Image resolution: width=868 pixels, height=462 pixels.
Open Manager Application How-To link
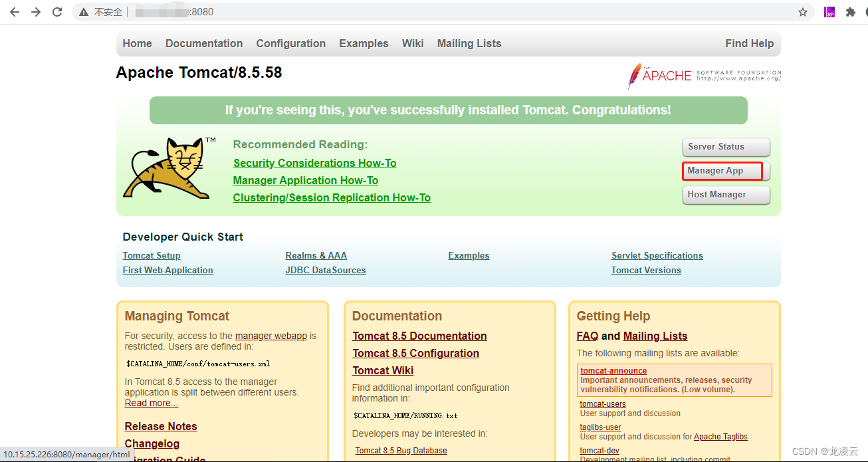coord(306,181)
